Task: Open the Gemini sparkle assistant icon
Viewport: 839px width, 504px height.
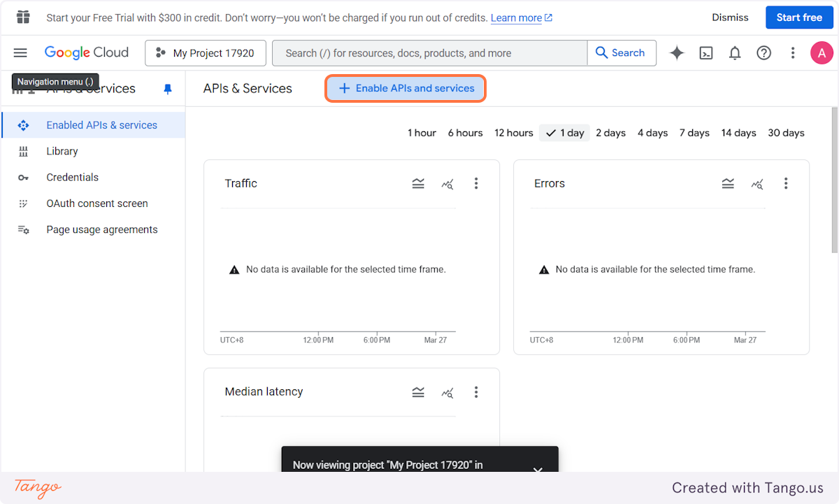Action: tap(676, 52)
